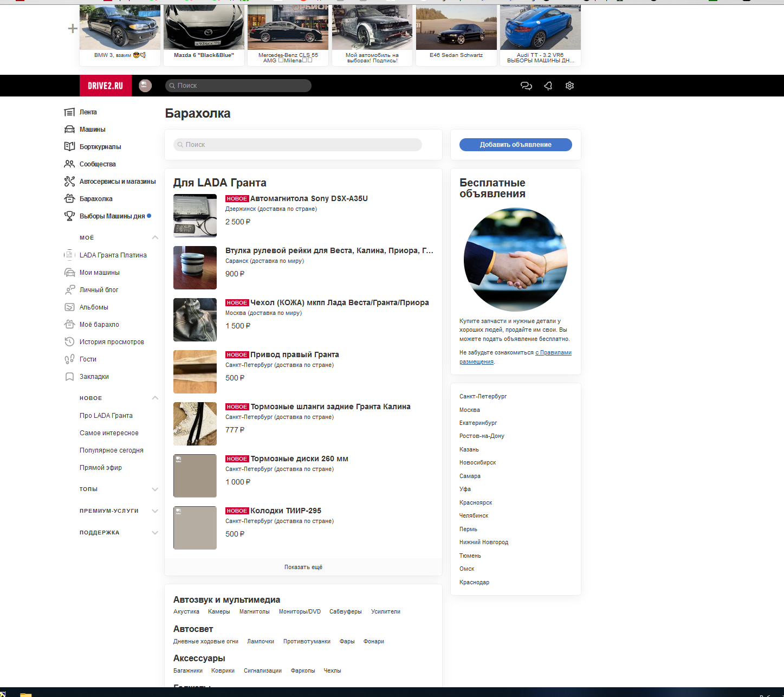The width and height of the screenshot is (784, 697).
Task: Click the Барахолка sidebar icon
Action: point(69,199)
